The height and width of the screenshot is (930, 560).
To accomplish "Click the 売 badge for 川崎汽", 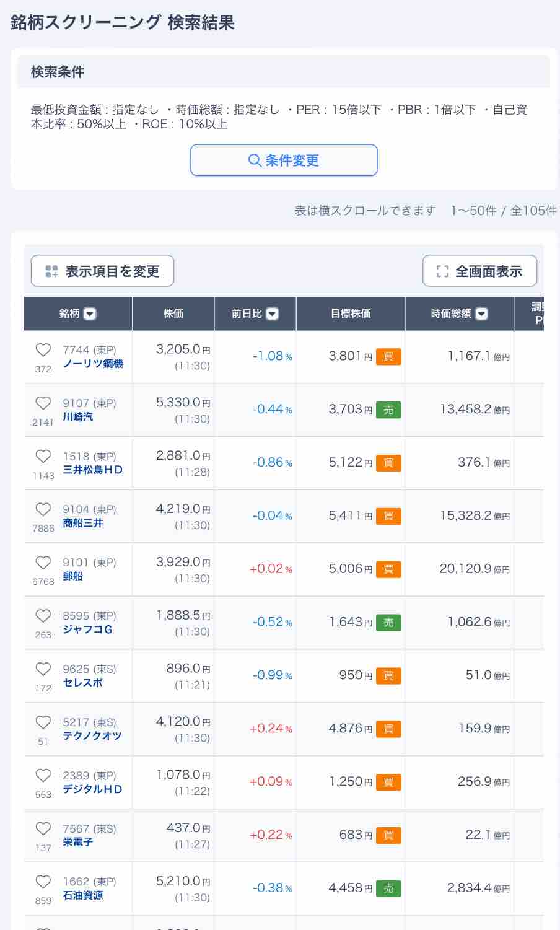I will tap(388, 410).
